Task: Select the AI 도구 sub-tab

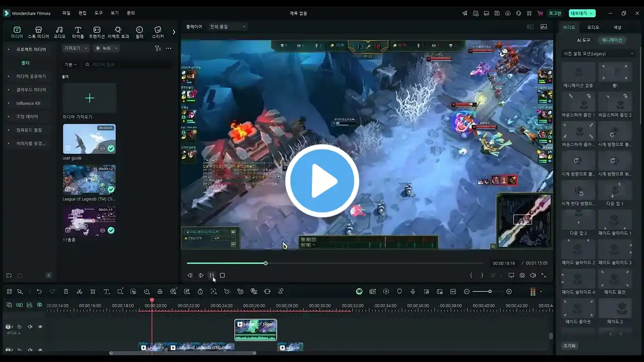Action: click(x=584, y=40)
